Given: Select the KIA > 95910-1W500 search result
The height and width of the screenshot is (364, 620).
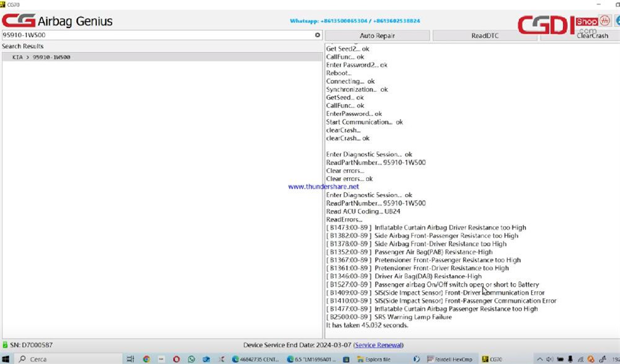Looking at the screenshot, I should (x=162, y=57).
